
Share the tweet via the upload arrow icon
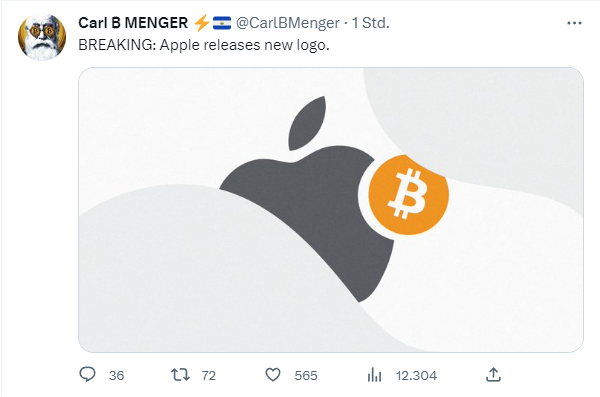coord(493,375)
